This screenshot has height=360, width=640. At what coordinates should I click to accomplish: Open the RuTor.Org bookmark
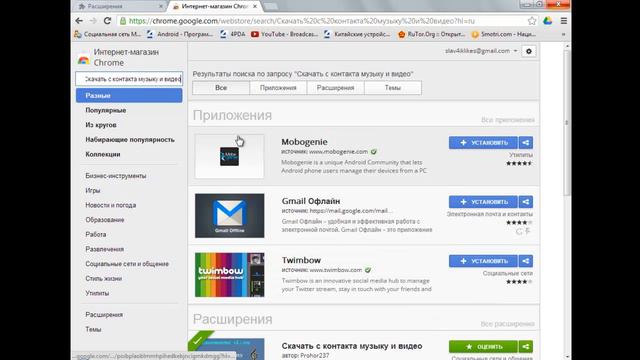(432, 34)
